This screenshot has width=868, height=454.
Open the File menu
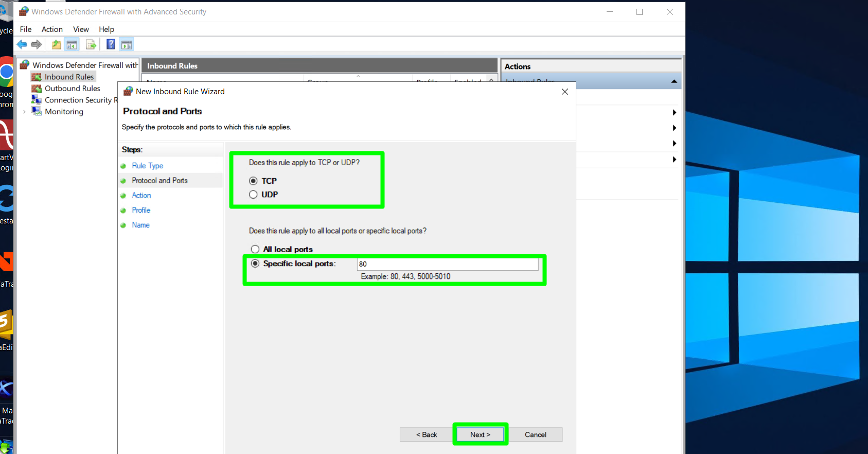pos(26,29)
